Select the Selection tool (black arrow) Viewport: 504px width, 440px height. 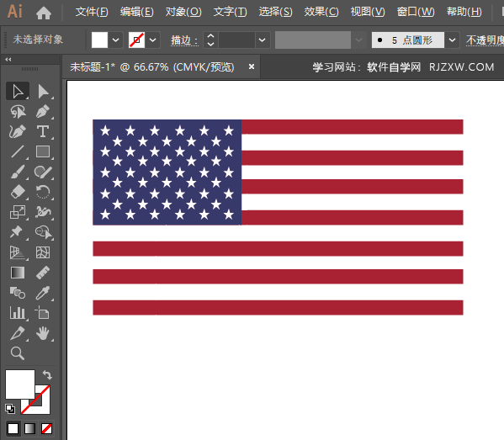[18, 91]
